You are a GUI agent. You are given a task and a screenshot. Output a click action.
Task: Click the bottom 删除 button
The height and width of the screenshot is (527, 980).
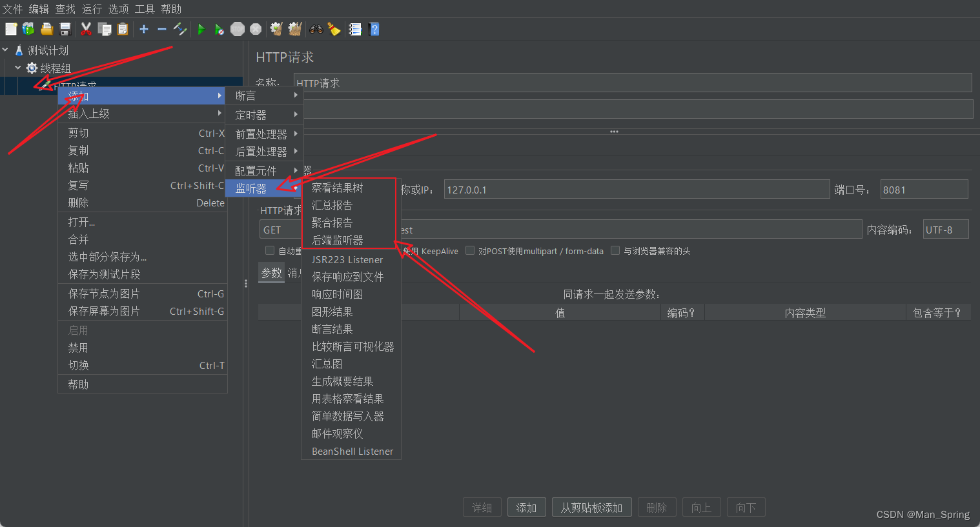(x=657, y=508)
